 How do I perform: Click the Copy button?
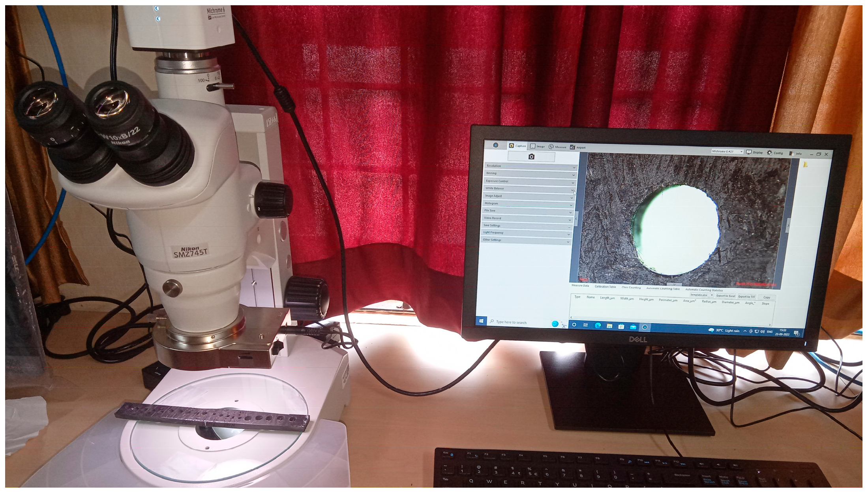[x=766, y=297]
